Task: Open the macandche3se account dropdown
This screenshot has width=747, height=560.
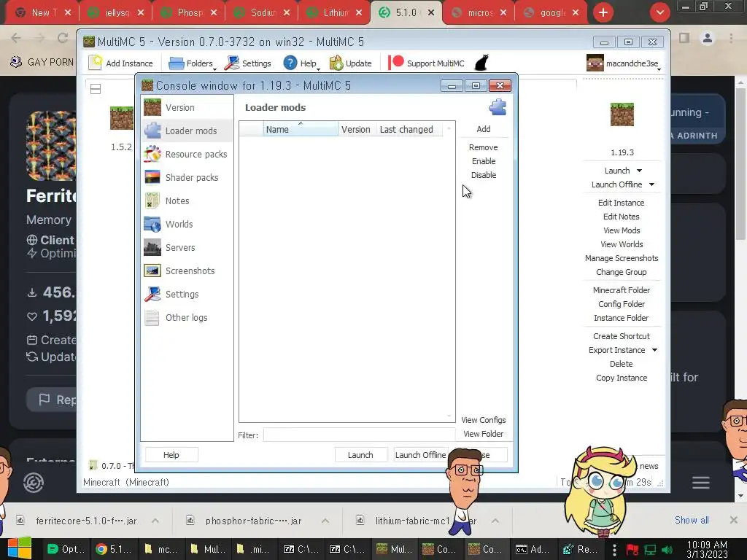Action: [624, 63]
